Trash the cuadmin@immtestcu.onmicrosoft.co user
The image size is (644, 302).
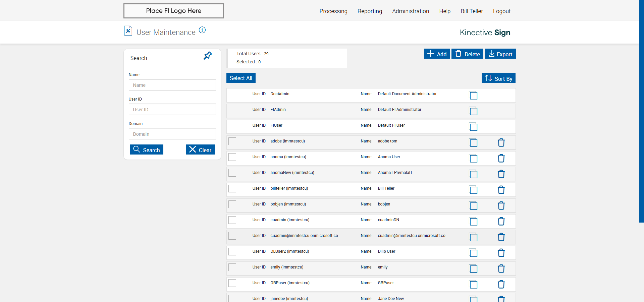[501, 237]
